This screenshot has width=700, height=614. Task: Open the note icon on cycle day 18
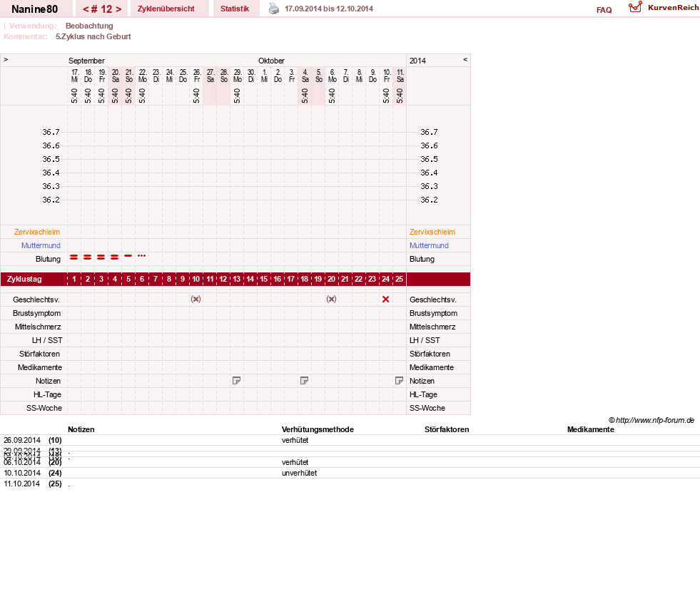pos(305,381)
